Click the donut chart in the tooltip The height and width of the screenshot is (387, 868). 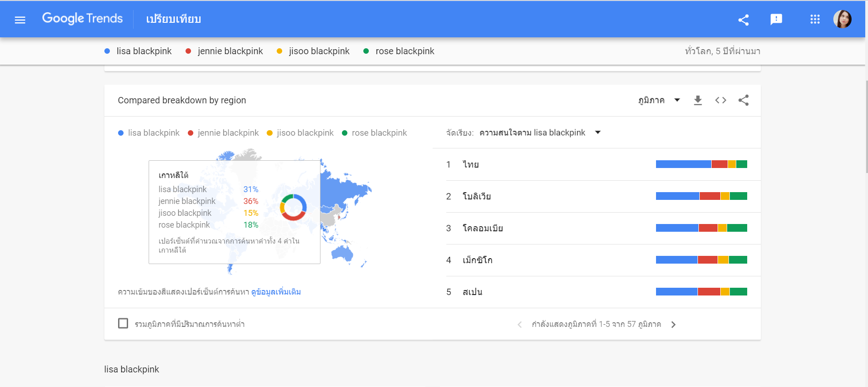point(293,207)
